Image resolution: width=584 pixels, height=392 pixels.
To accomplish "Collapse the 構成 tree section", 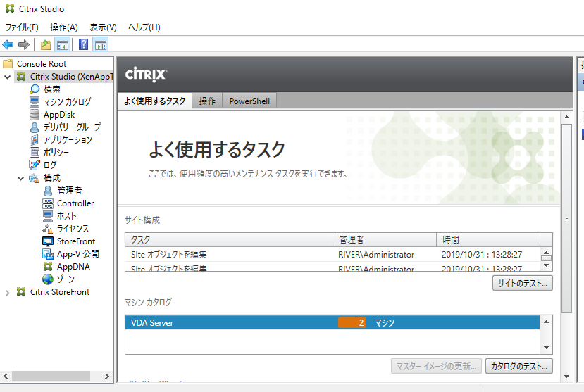I will tap(21, 178).
